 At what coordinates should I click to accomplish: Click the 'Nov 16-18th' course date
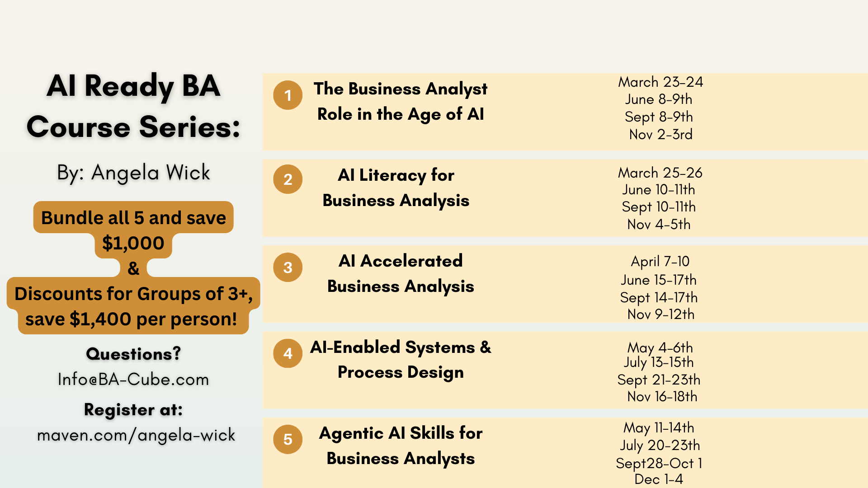662,396
